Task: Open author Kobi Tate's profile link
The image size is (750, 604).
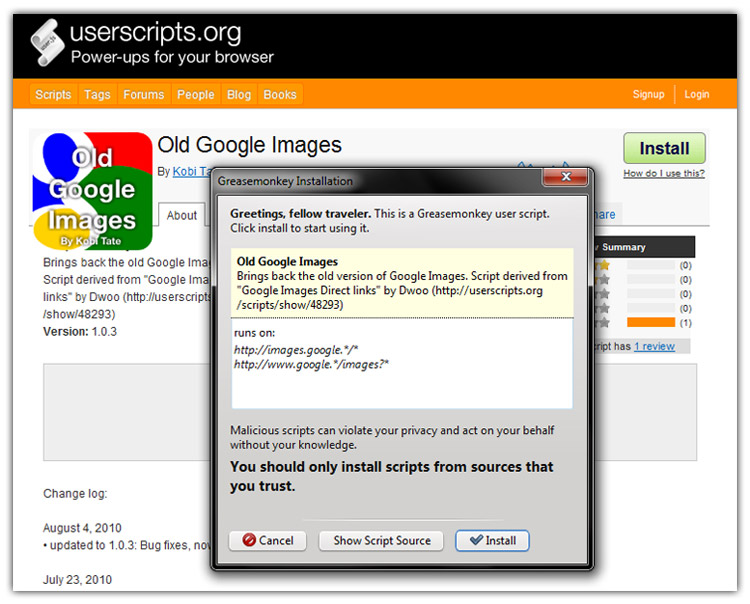Action: 191,171
